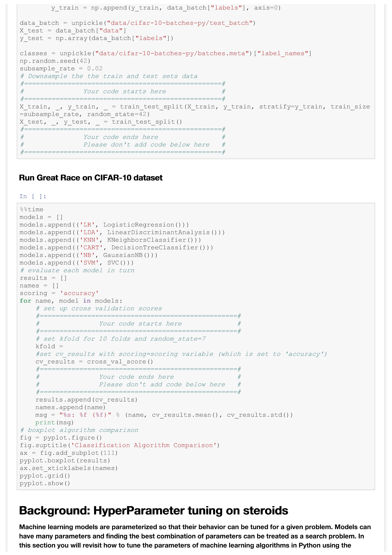Click the unpickle test_batch line
This screenshot has width=392, height=555.
[x=137, y=23]
